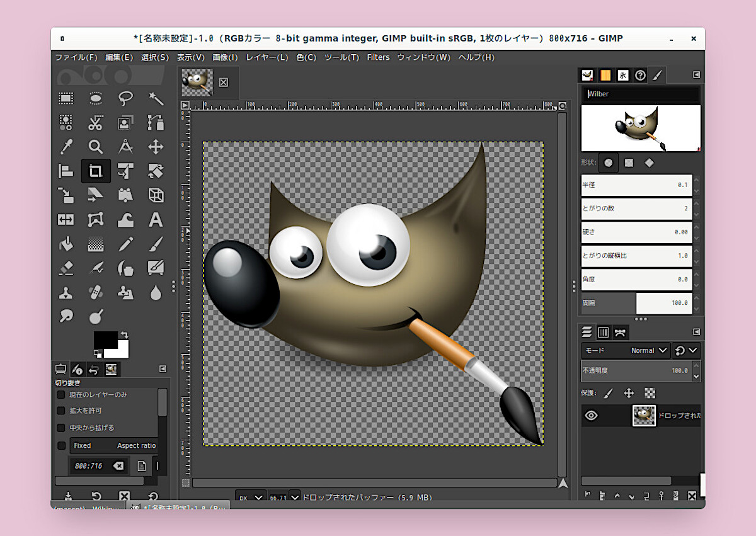This screenshot has width=756, height=536.
Task: Activate the Heal (bandaid) tool
Action: coord(96,292)
